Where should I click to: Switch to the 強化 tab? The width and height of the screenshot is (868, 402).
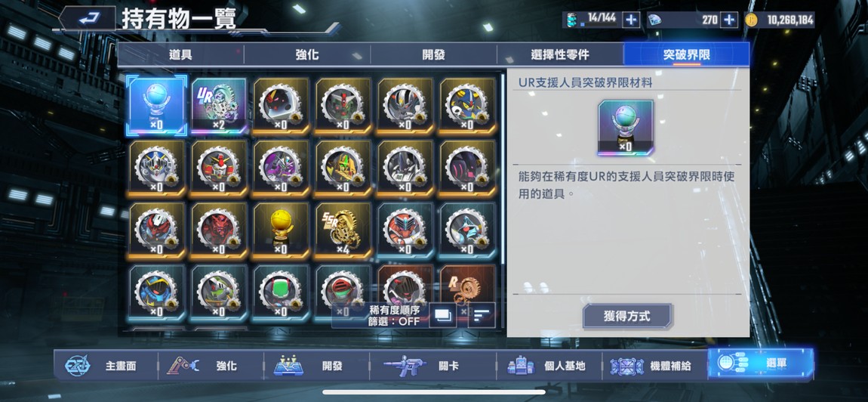pos(307,55)
